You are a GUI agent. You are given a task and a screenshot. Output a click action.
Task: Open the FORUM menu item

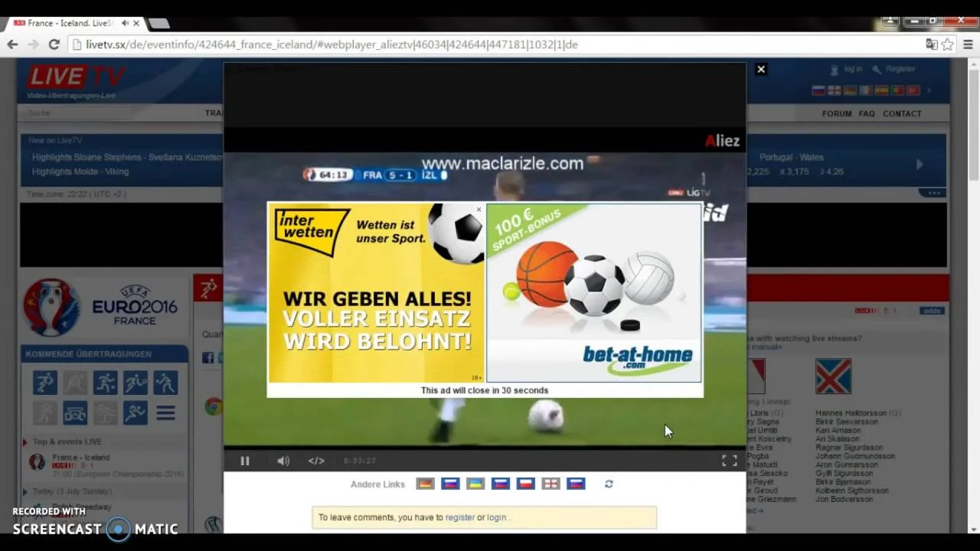pos(837,113)
